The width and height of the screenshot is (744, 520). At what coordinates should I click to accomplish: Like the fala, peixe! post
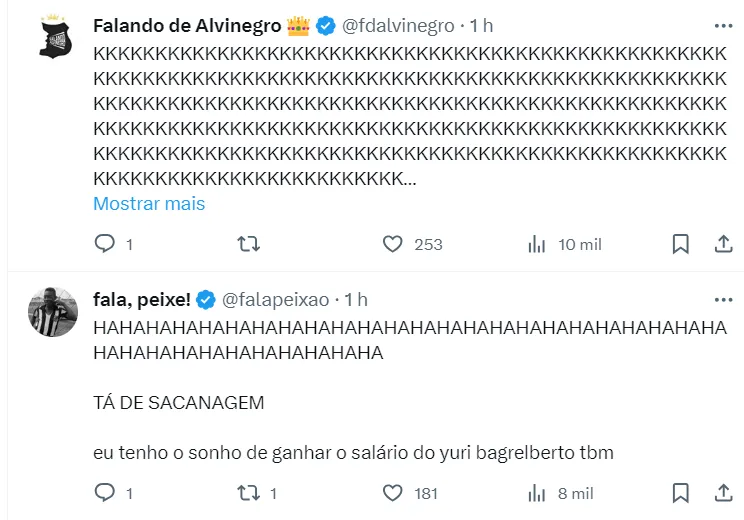393,493
